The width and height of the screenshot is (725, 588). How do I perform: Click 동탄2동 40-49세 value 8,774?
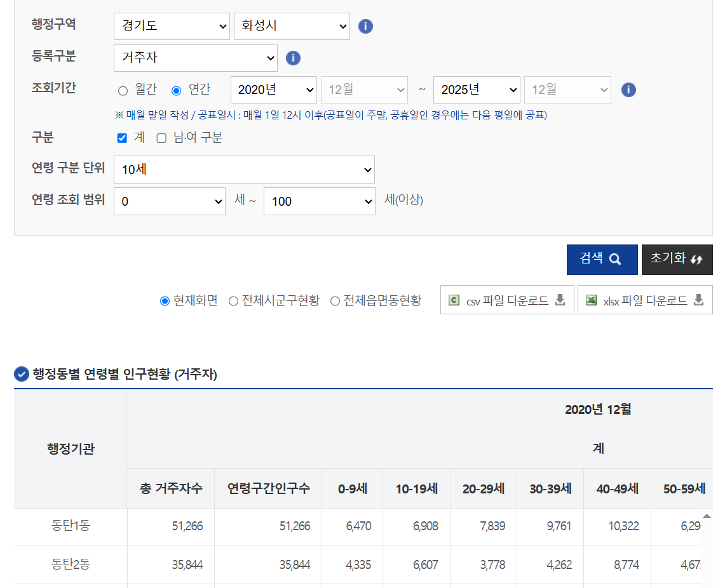(626, 565)
